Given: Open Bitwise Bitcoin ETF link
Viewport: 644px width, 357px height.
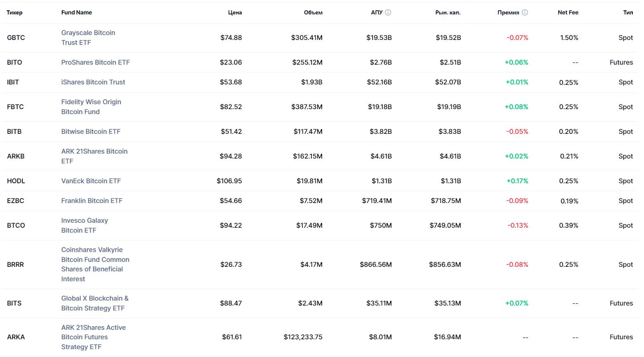Looking at the screenshot, I should coord(91,131).
